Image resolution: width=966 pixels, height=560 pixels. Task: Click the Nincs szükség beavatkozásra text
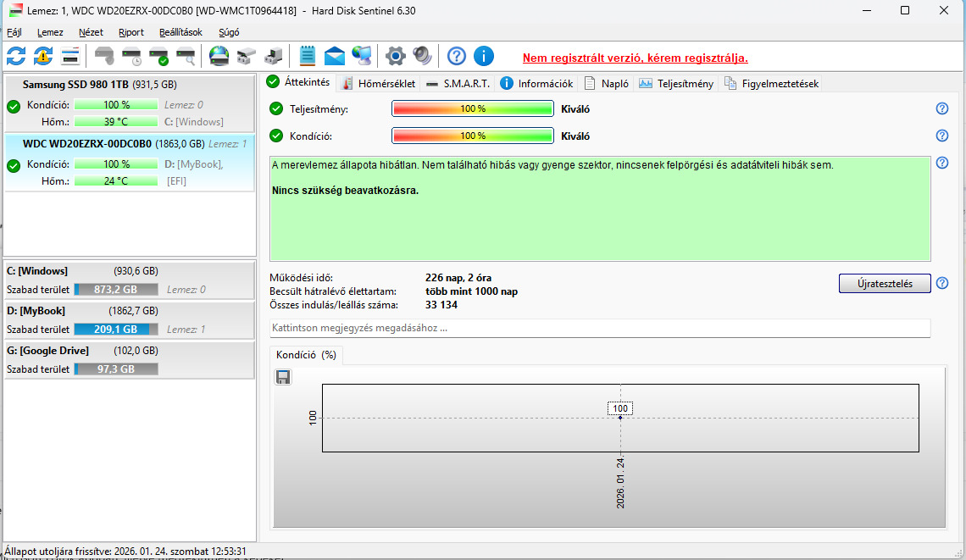click(x=345, y=191)
